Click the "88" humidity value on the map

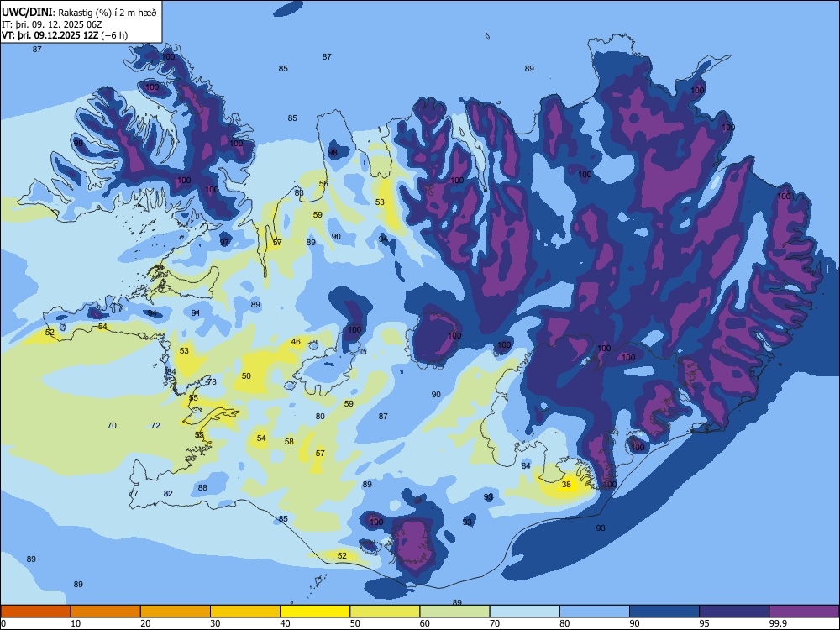tap(202, 487)
